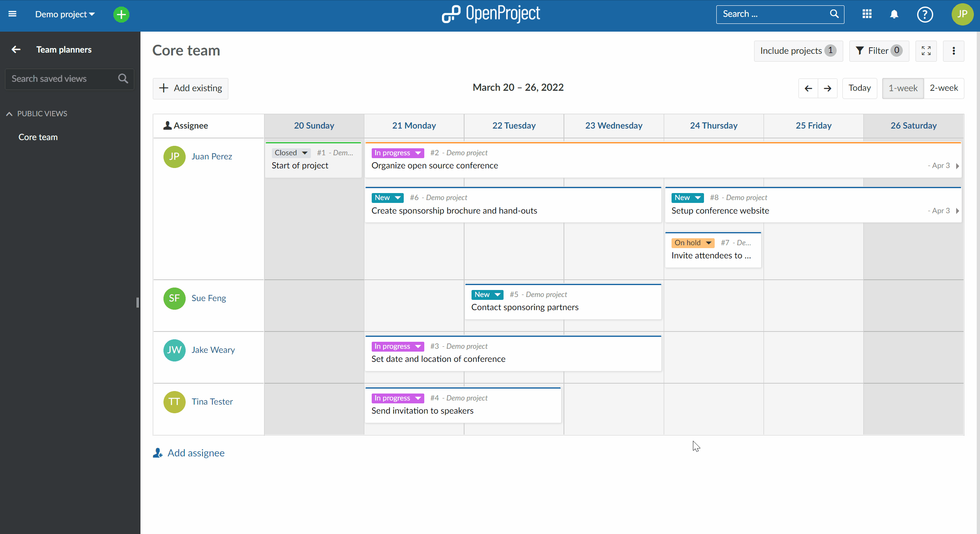Open the fullscreen/expand view icon
Viewport: 980px width, 534px height.
tap(926, 51)
